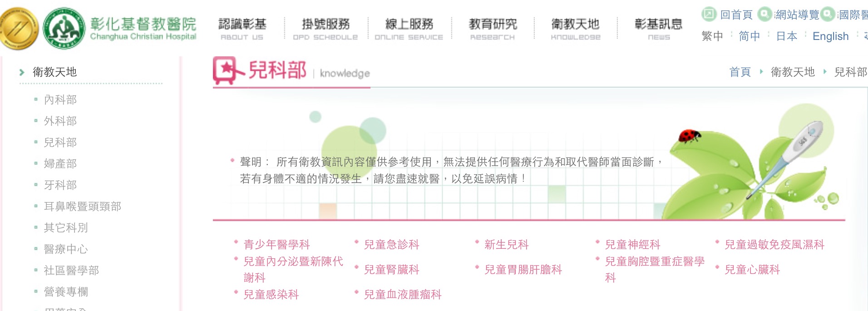868x311 pixels.
Task: Click the green arrow beside 衛教天地
Action: pyautogui.click(x=22, y=72)
